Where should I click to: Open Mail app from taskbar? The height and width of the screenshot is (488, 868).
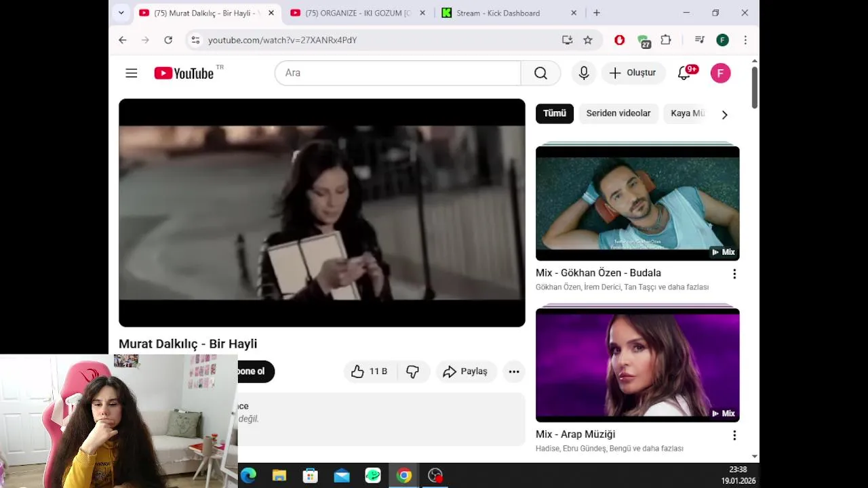point(342,476)
